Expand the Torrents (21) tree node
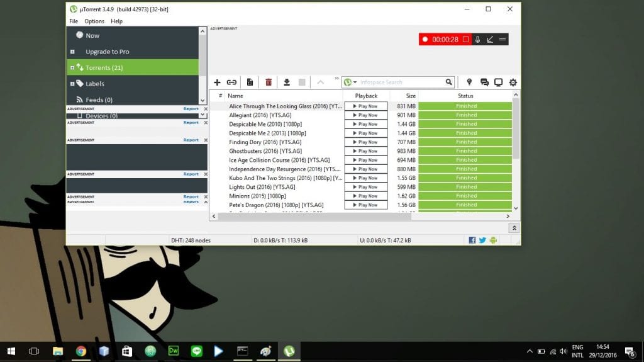Viewport: 644px width, 362px height. click(72, 68)
